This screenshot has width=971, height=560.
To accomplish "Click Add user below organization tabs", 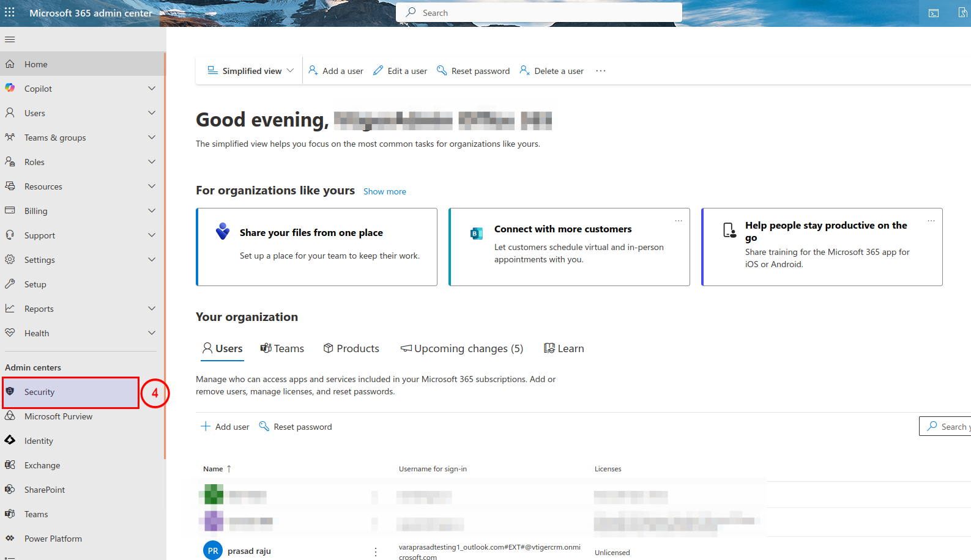I will (225, 427).
